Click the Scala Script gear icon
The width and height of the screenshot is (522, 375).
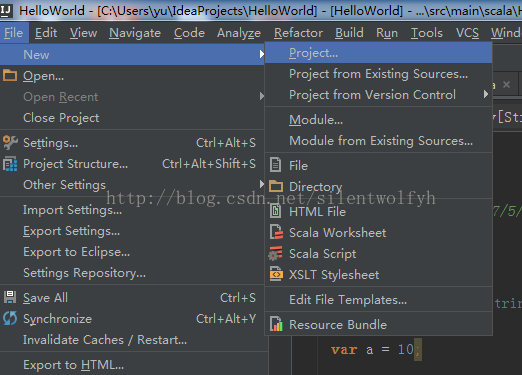pyautogui.click(x=275, y=253)
